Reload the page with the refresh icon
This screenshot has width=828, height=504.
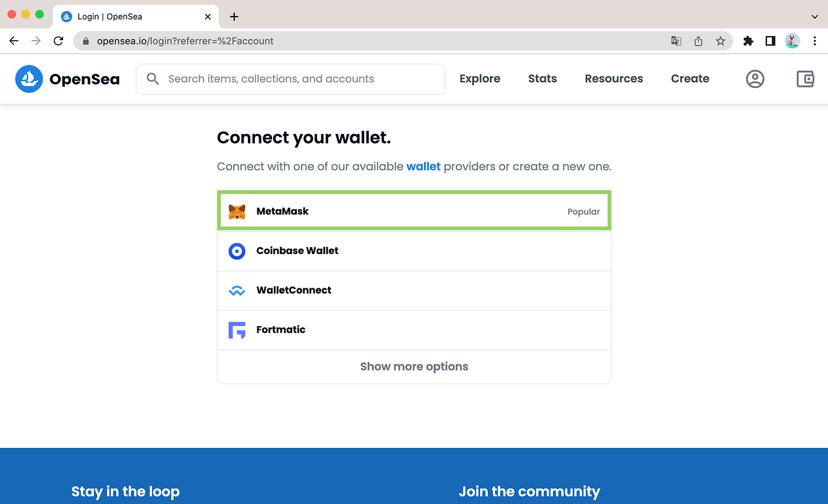coord(58,41)
